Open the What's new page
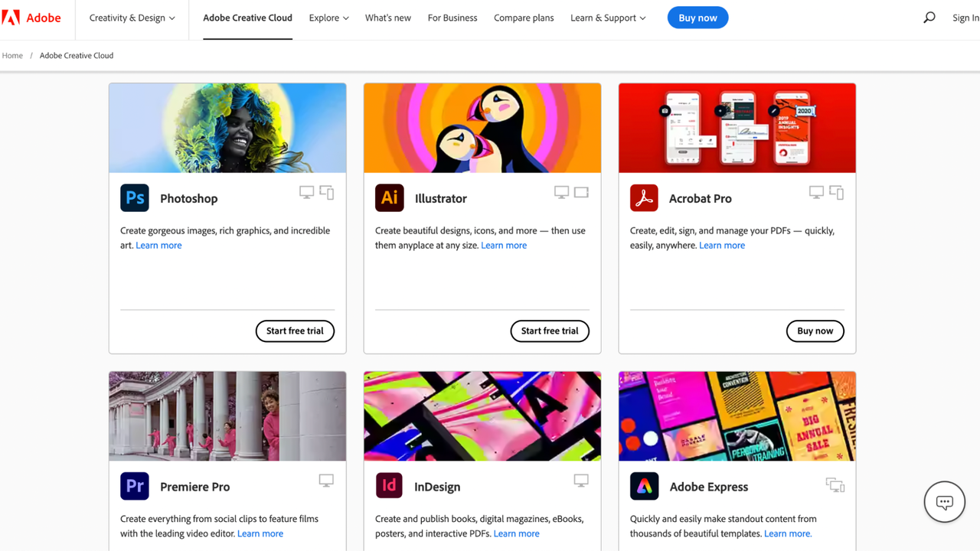 [x=387, y=17]
